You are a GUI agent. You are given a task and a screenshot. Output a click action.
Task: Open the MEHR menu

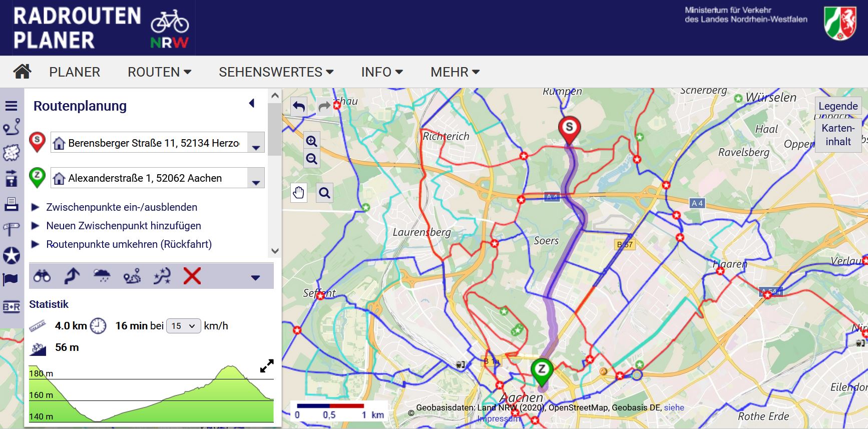[x=455, y=72]
